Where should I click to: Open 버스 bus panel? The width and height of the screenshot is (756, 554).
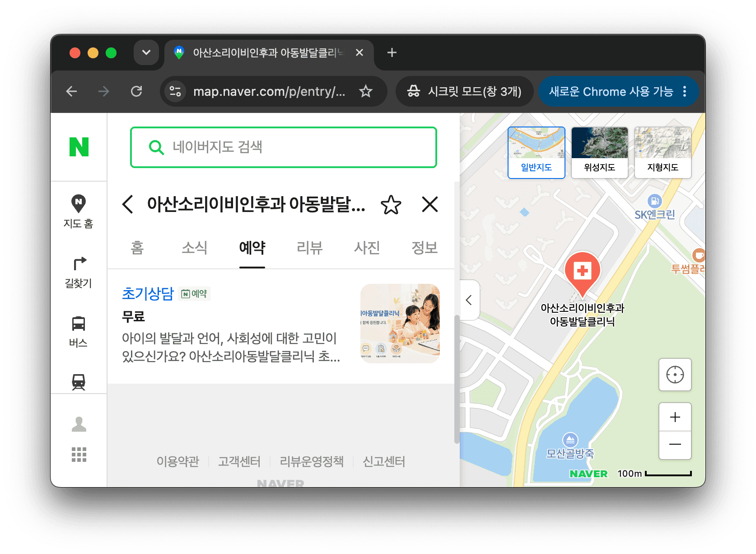click(x=79, y=332)
